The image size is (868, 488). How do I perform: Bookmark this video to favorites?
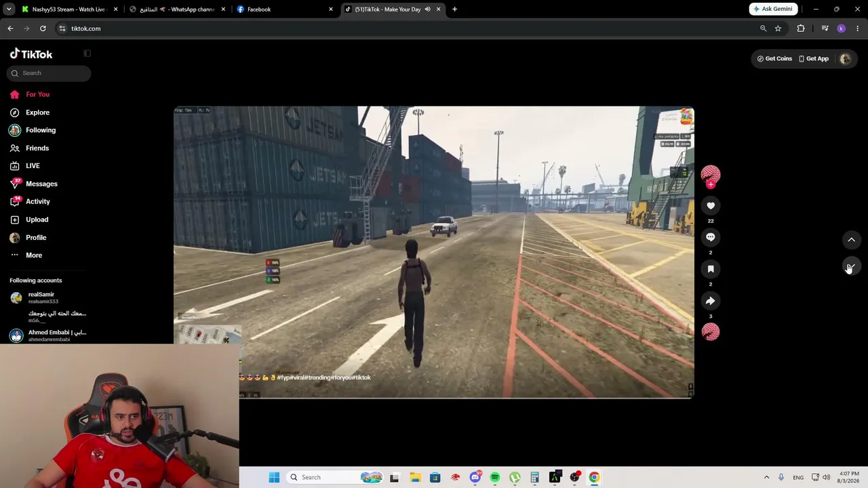(x=711, y=269)
